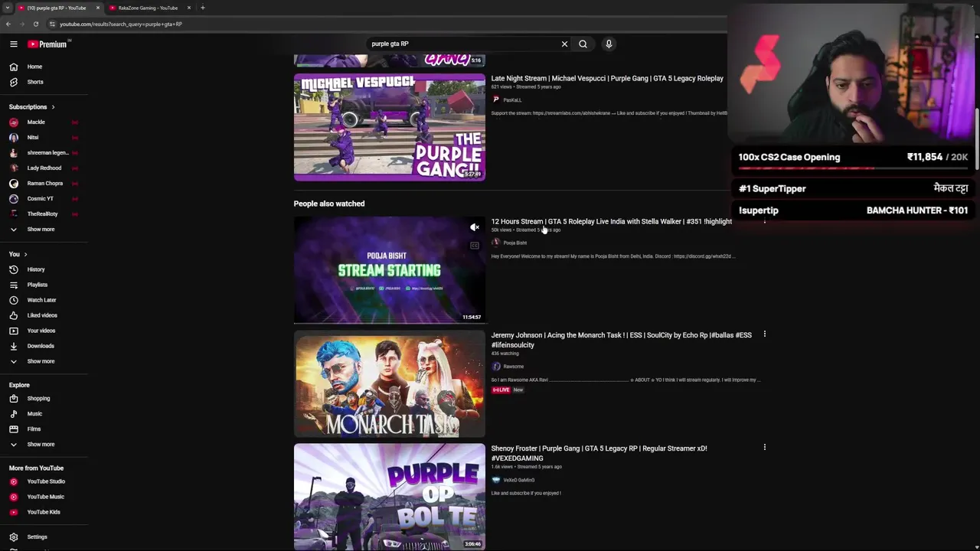980x551 pixels.
Task: Open YouTube Kids
Action: coord(44,512)
